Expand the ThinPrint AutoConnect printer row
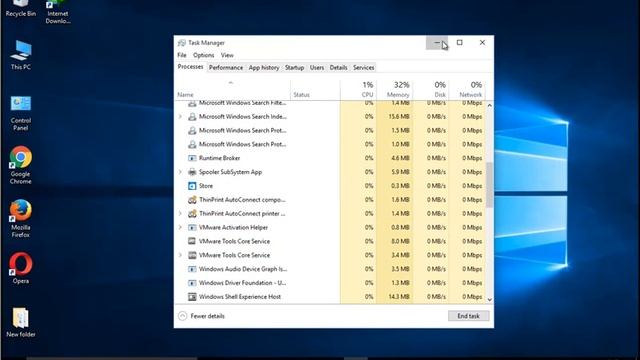This screenshot has width=640, height=360. click(x=180, y=213)
